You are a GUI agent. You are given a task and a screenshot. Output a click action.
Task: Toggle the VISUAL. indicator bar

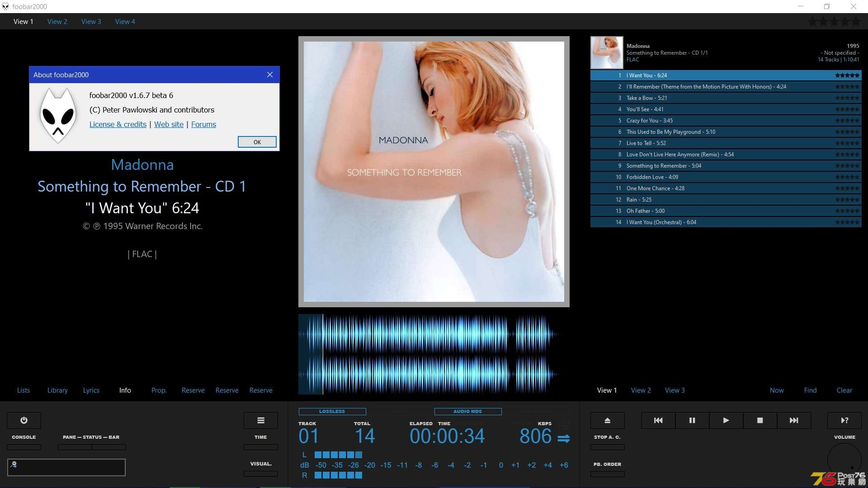[x=261, y=474]
